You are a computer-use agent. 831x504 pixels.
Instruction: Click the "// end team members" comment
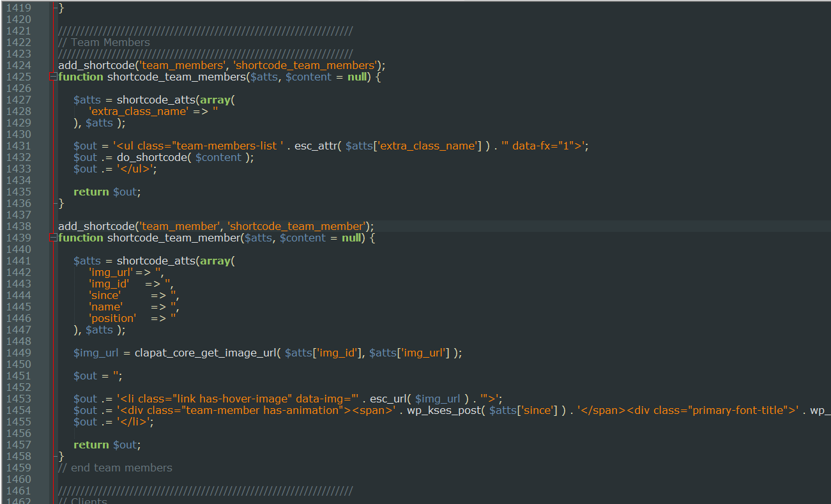tap(115, 468)
